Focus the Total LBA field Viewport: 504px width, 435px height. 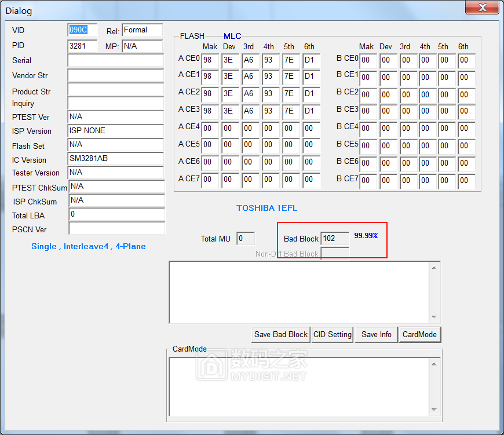(x=116, y=214)
